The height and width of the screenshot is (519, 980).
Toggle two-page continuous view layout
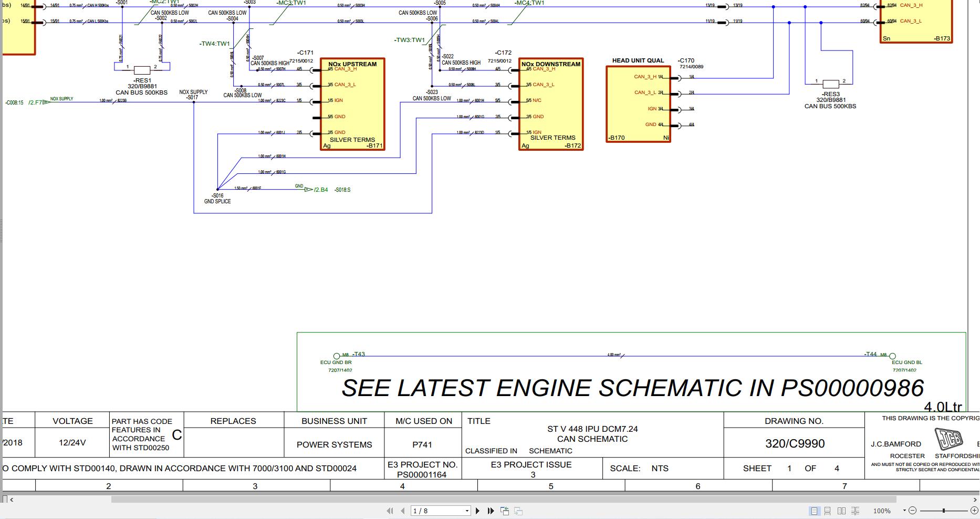click(856, 510)
